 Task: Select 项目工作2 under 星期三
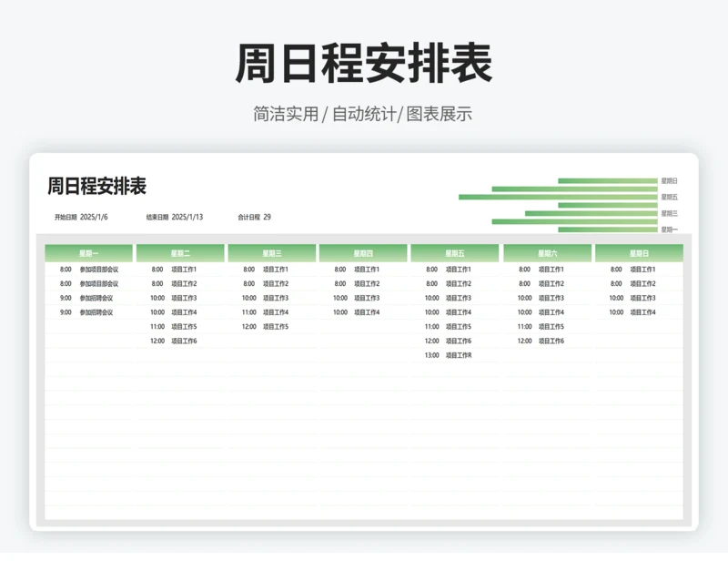pos(276,283)
